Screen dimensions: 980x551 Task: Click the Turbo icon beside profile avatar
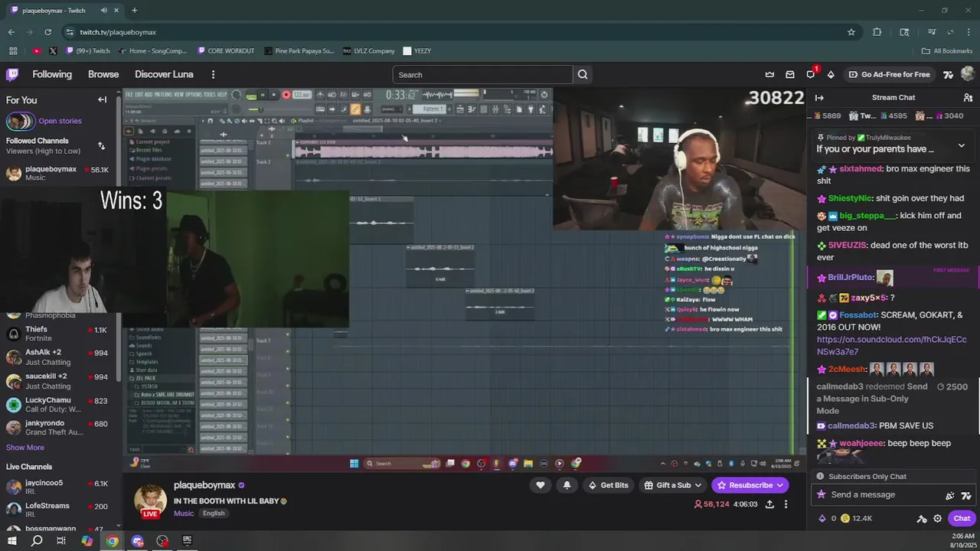click(x=948, y=74)
